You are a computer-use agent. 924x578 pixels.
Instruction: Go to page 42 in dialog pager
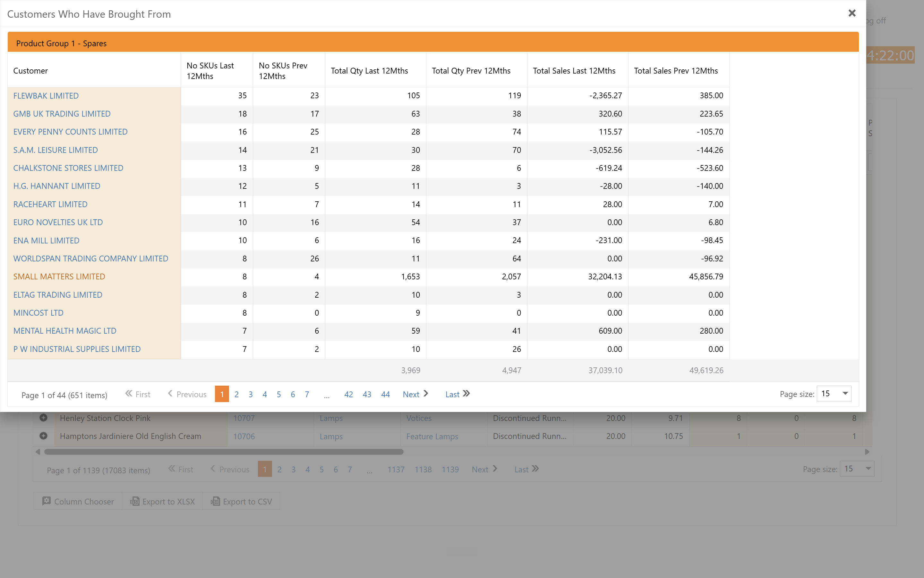click(x=349, y=394)
